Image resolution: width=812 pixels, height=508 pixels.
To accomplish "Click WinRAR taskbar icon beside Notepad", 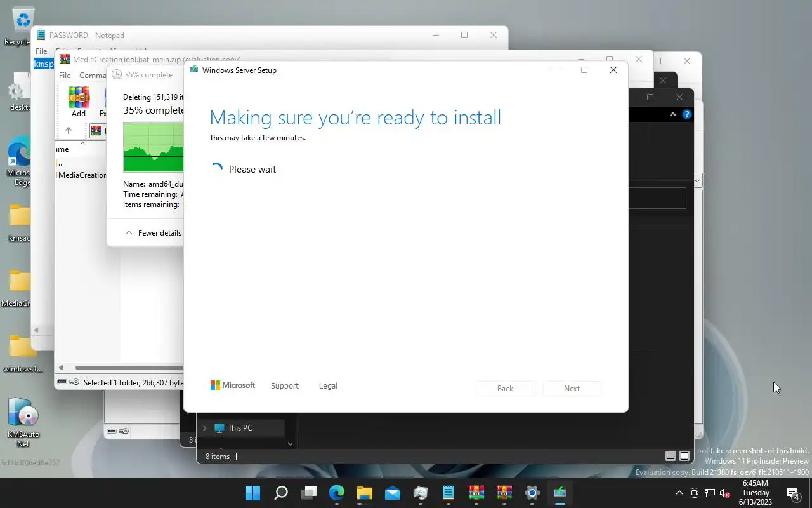I will 476,493.
